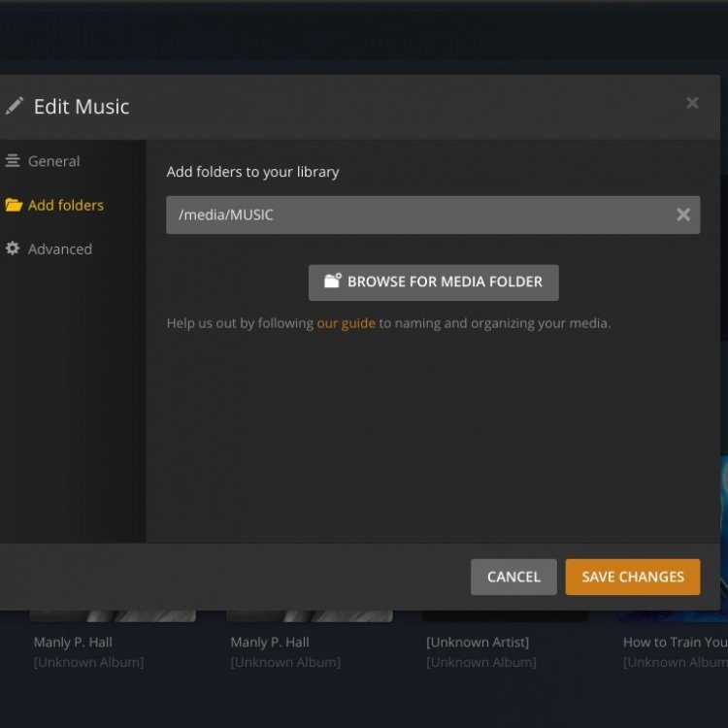The height and width of the screenshot is (728, 728).
Task: Remove the /media/MUSIC folder entry
Action: 683,215
